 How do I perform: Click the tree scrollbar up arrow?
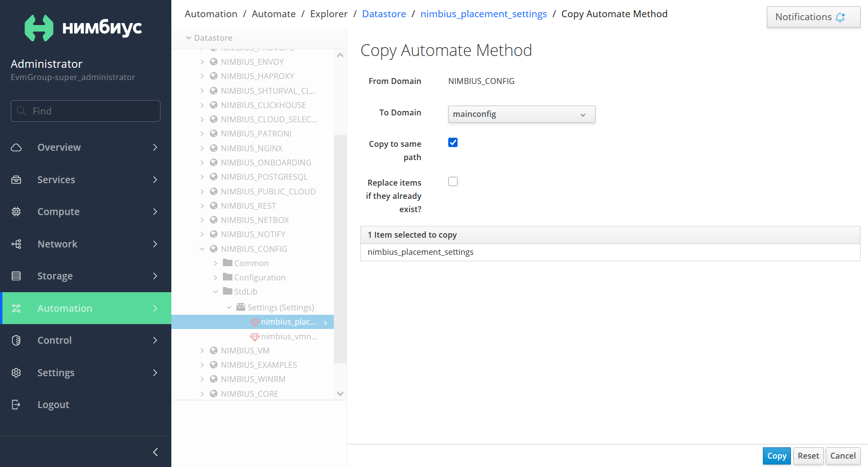coord(340,55)
